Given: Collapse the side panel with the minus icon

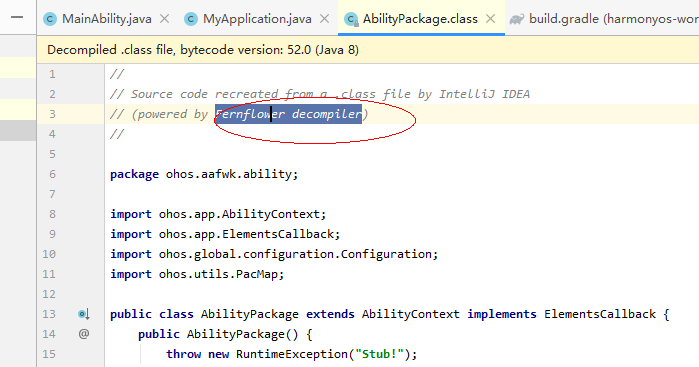Looking at the screenshot, I should tap(17, 17).
